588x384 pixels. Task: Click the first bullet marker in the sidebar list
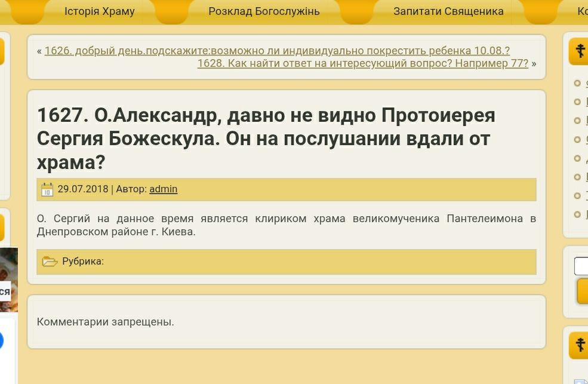click(577, 84)
